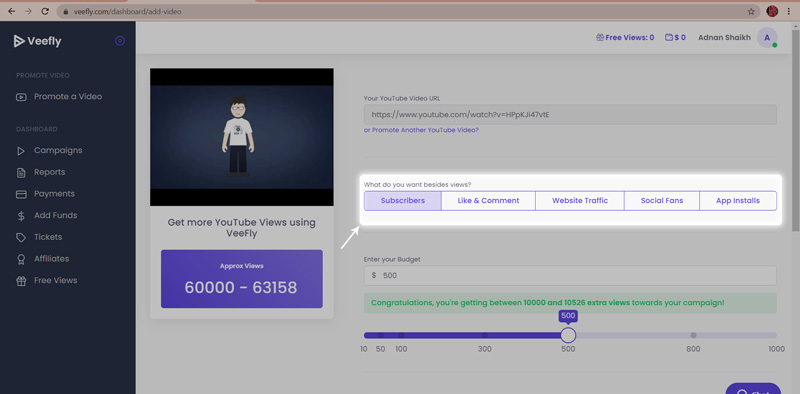Select the App Installs option
800x394 pixels.
(738, 201)
